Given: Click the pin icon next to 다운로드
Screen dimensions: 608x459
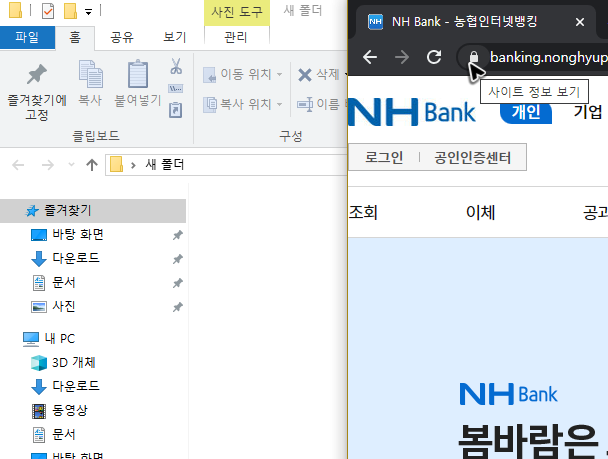Looking at the screenshot, I should pyautogui.click(x=178, y=259).
